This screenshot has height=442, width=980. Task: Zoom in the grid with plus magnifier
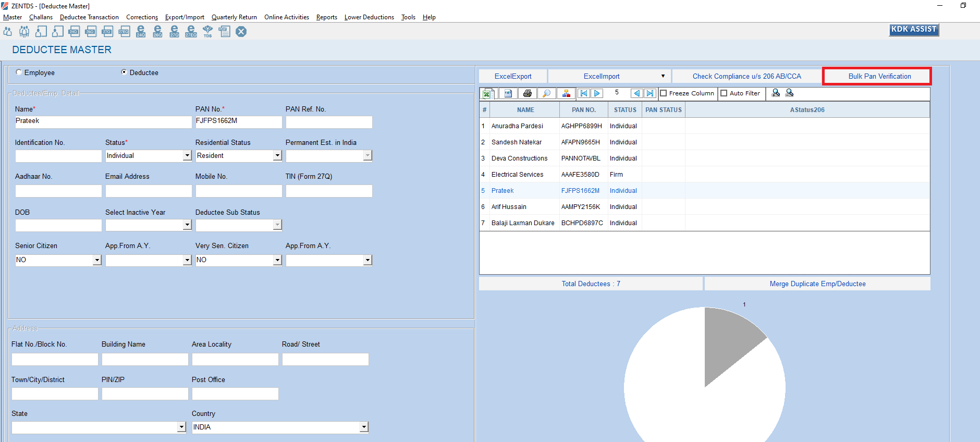click(776, 93)
